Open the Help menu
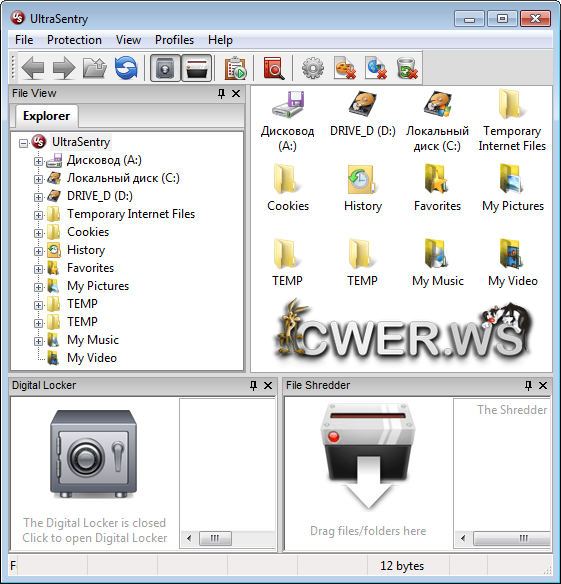This screenshot has height=584, width=561. pyautogui.click(x=220, y=40)
